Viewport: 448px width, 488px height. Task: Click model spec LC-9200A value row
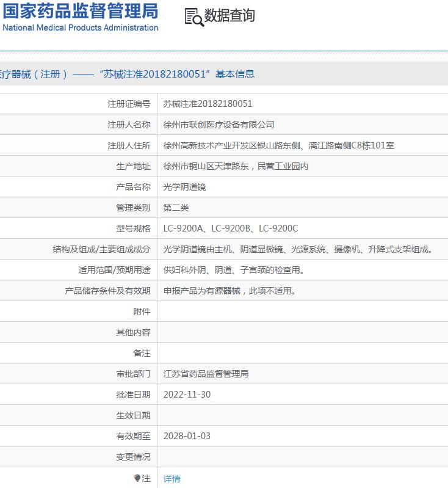[302, 228]
